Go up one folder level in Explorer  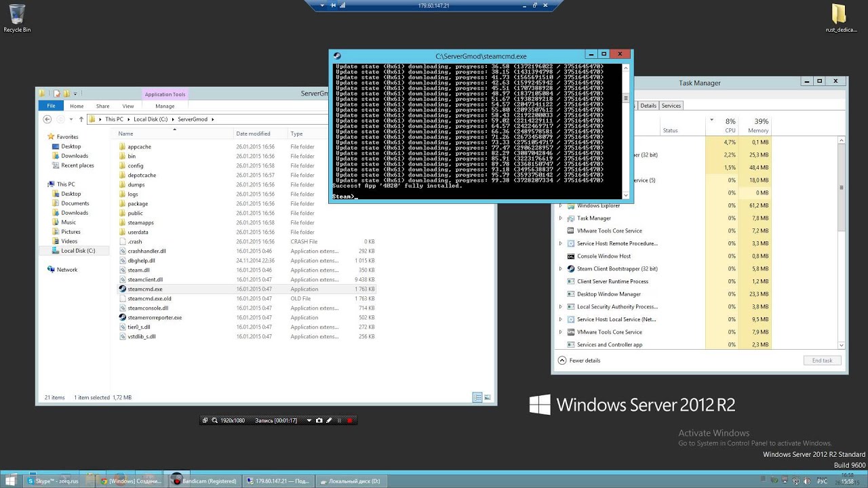[x=81, y=119]
